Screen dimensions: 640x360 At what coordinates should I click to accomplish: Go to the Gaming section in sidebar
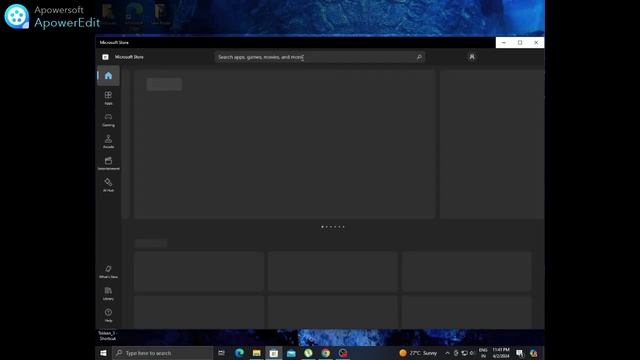pos(108,120)
